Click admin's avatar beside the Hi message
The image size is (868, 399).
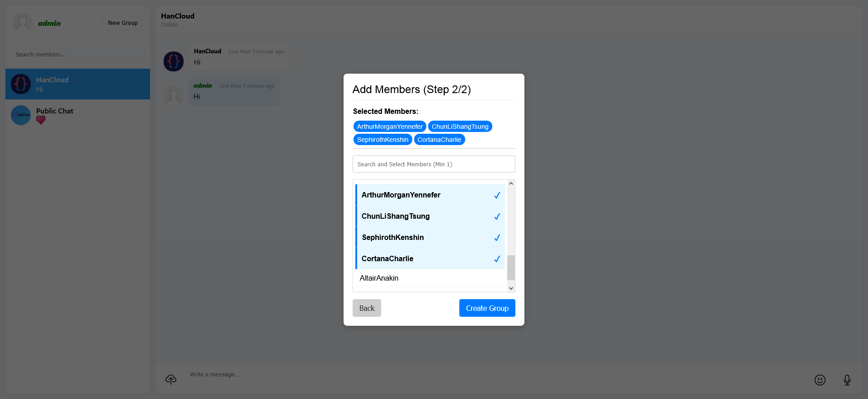174,96
